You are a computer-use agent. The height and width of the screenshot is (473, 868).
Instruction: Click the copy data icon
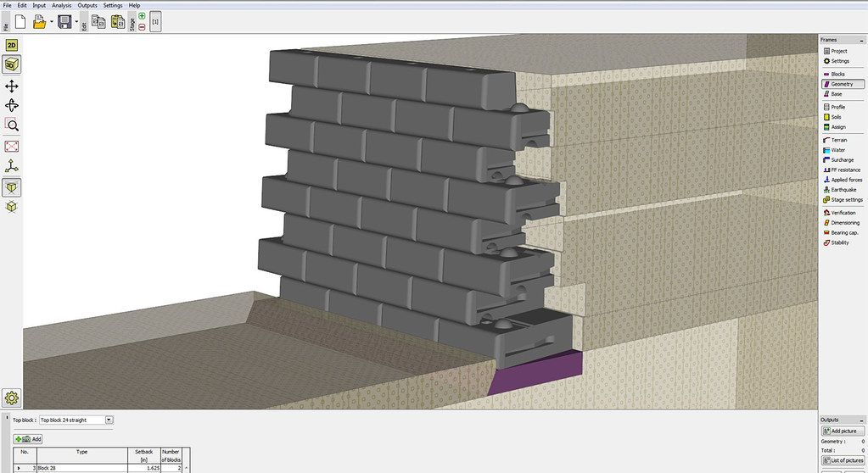(x=98, y=22)
